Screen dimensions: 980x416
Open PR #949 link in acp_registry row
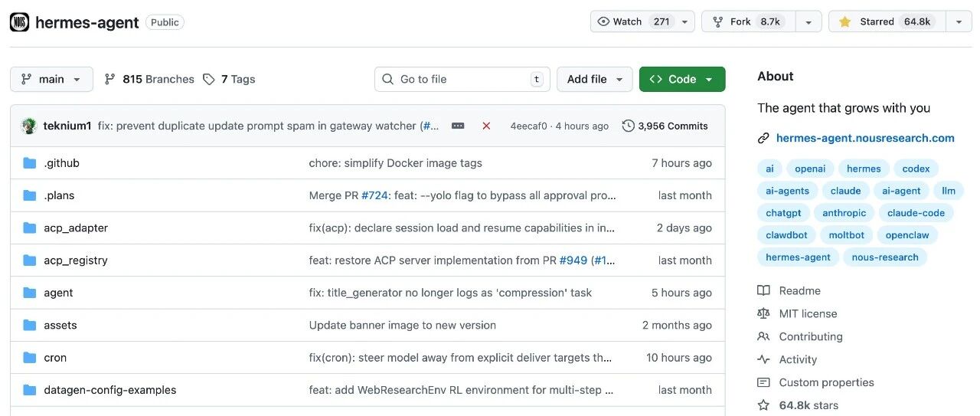pyautogui.click(x=573, y=260)
